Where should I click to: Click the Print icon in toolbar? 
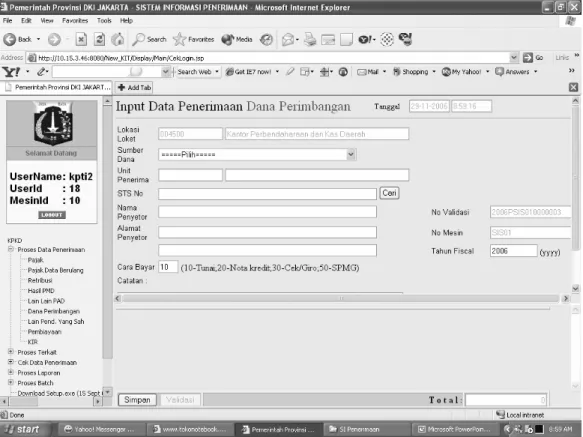point(310,39)
